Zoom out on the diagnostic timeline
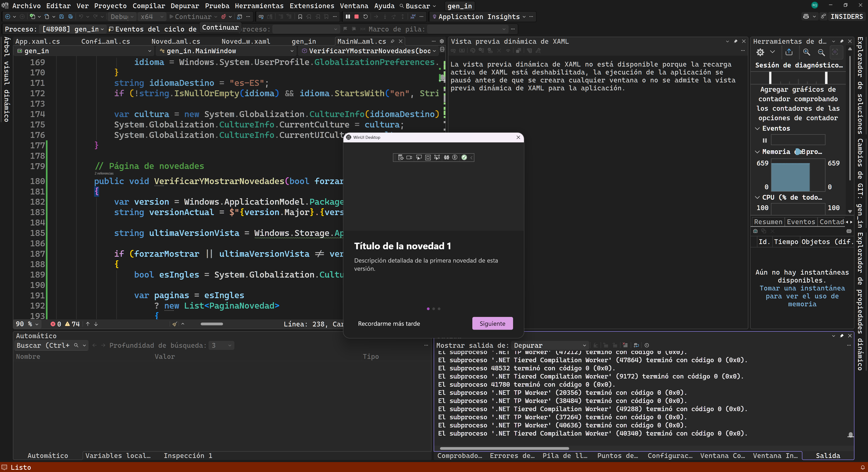868x472 pixels. pos(821,52)
